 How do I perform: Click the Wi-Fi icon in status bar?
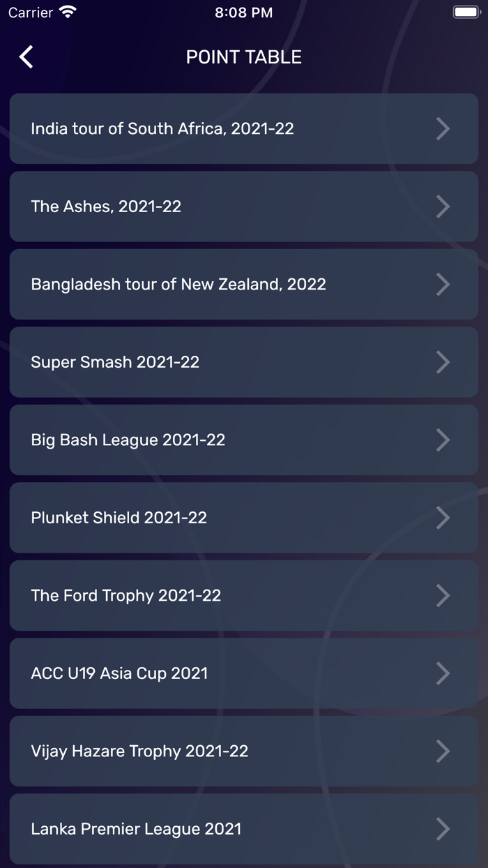(65, 11)
